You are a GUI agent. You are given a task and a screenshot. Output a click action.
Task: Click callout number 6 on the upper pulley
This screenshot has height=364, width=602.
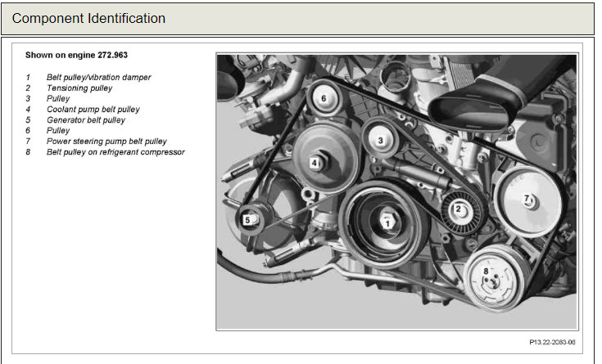(x=324, y=99)
